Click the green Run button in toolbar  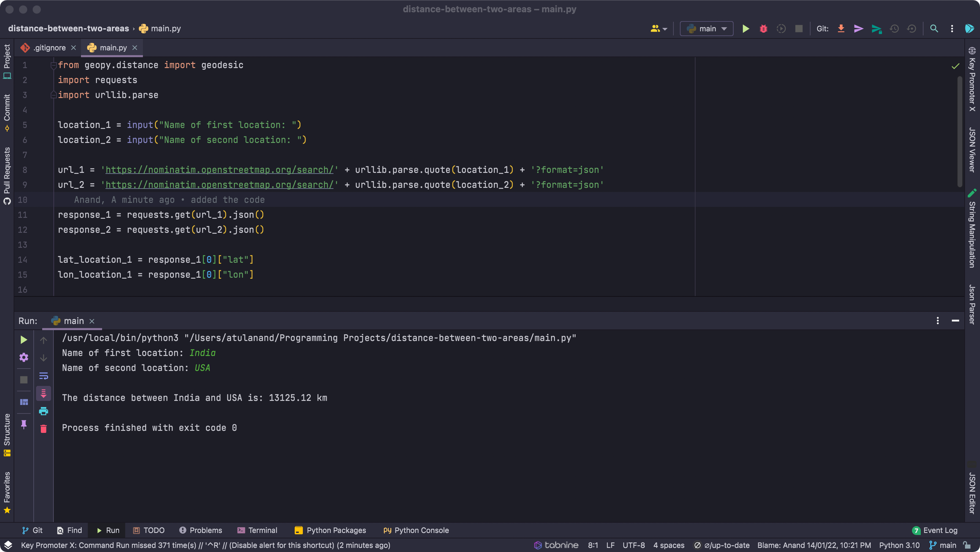pos(746,29)
